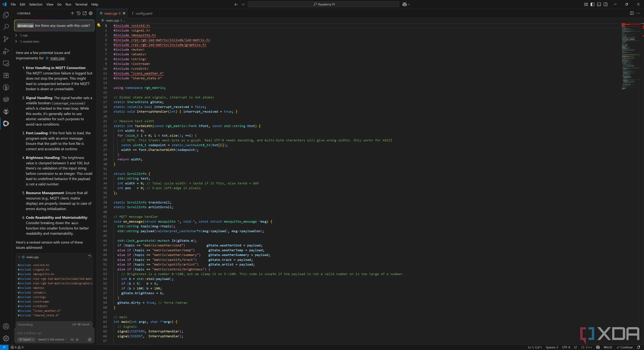Open the Remote Explorer view
Image resolution: width=644 pixels, height=350 pixels.
(x=6, y=64)
